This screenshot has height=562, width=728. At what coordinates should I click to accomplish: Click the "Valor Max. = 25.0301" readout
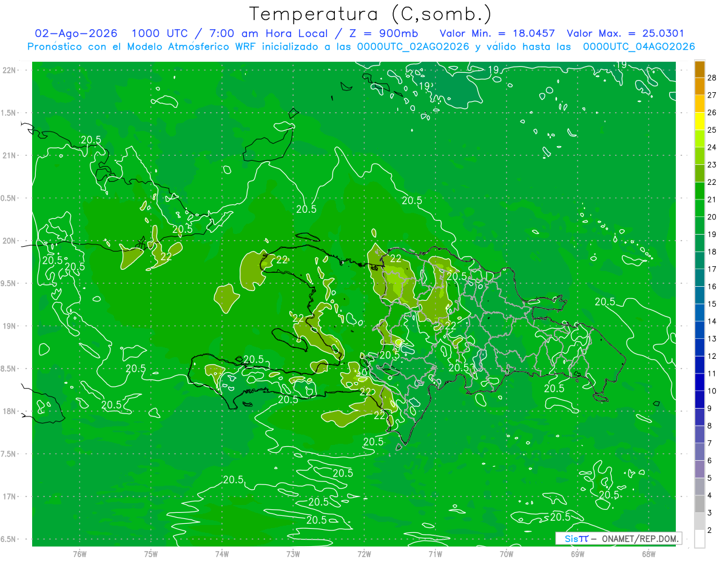coord(625,33)
